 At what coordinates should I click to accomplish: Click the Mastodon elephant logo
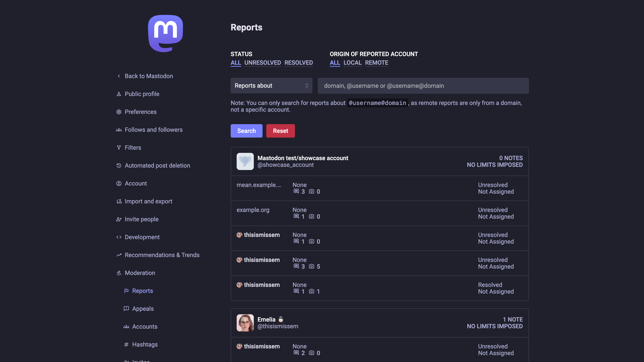(165, 34)
